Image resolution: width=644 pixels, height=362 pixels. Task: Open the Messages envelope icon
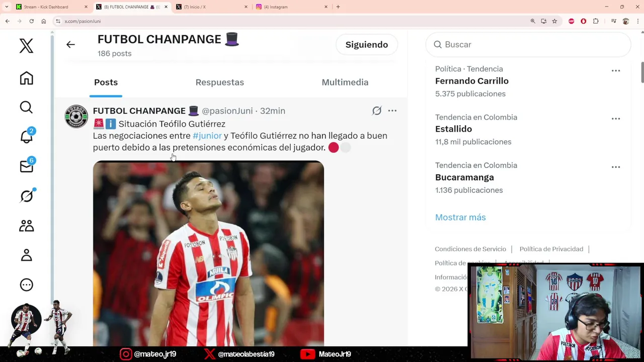coord(26,166)
